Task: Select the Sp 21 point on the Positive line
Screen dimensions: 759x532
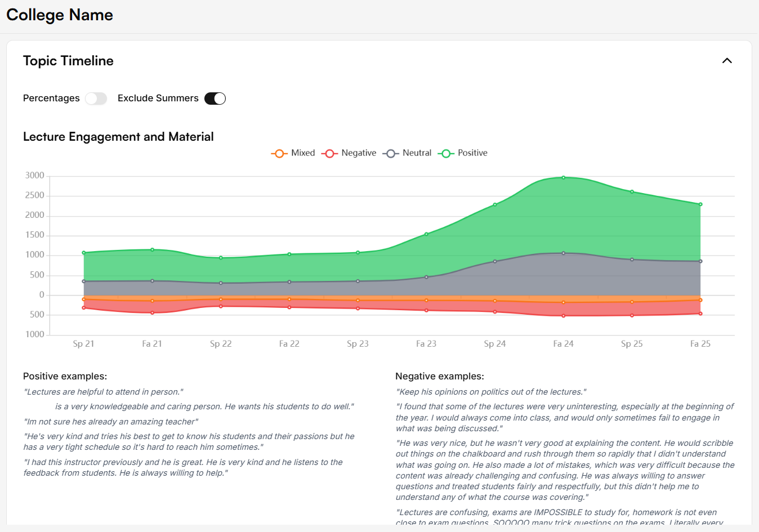Action: [x=84, y=252]
